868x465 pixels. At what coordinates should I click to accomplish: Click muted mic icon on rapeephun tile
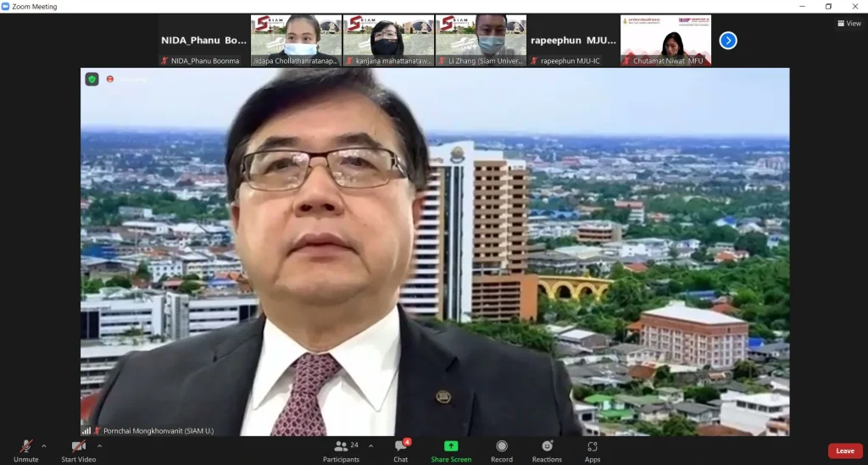pyautogui.click(x=534, y=61)
